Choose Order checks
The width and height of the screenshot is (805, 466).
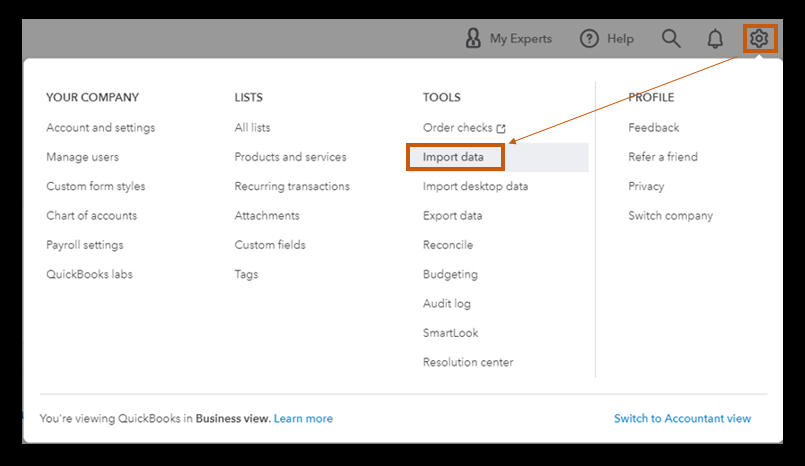pyautogui.click(x=457, y=127)
